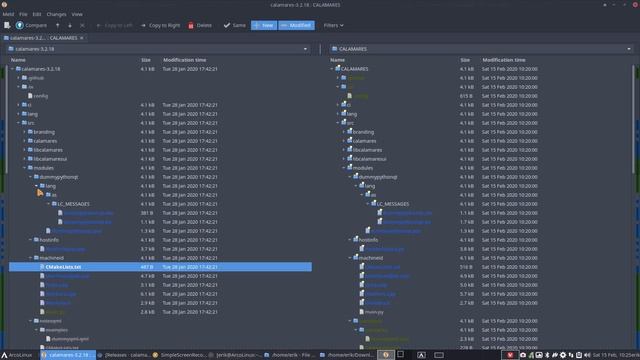This screenshot has height=360, width=640.
Task: Click modules folder icon in right pane
Action: (349, 168)
